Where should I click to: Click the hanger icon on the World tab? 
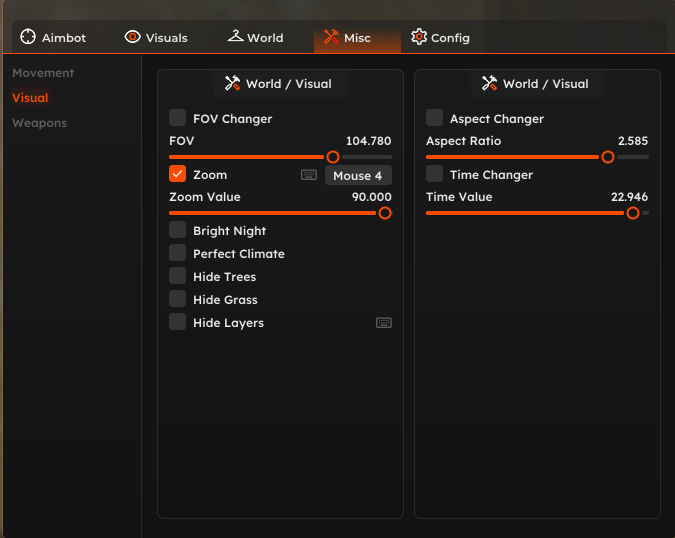235,36
